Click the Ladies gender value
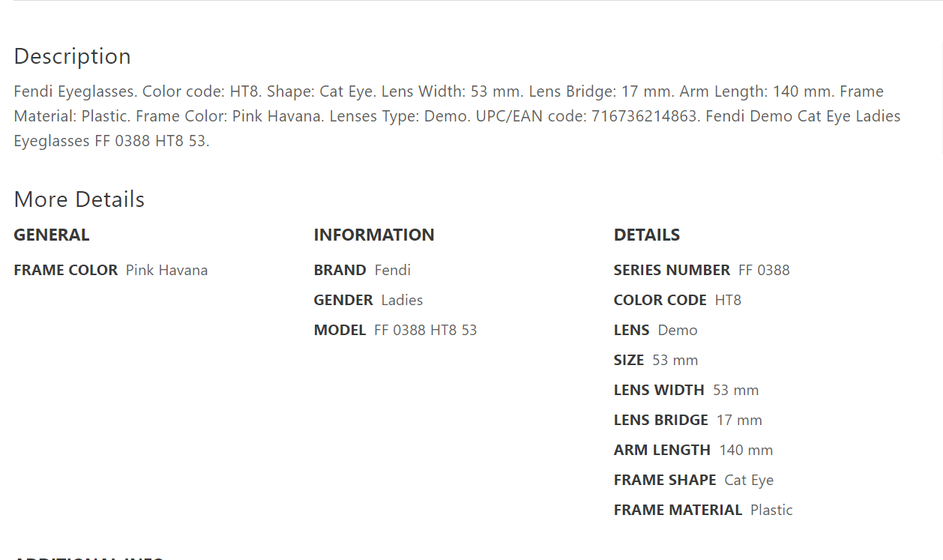 point(402,300)
